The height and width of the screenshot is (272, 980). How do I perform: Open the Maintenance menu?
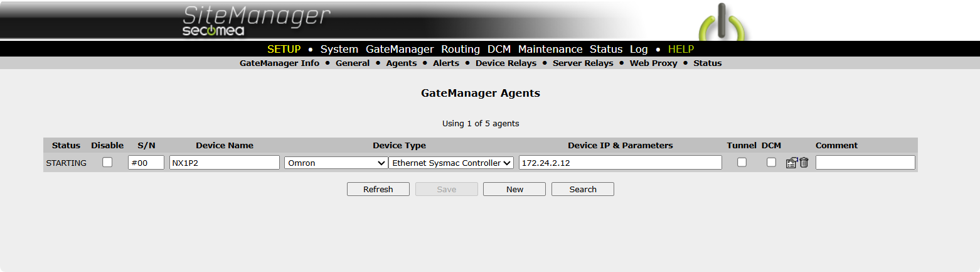point(550,49)
